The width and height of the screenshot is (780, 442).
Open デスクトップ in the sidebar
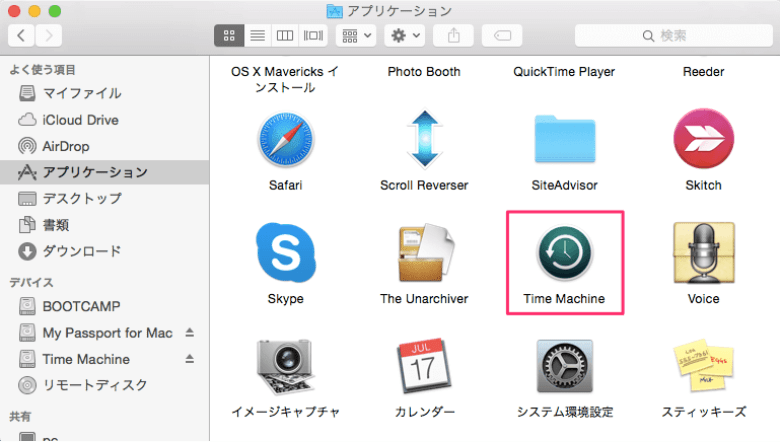click(x=104, y=198)
